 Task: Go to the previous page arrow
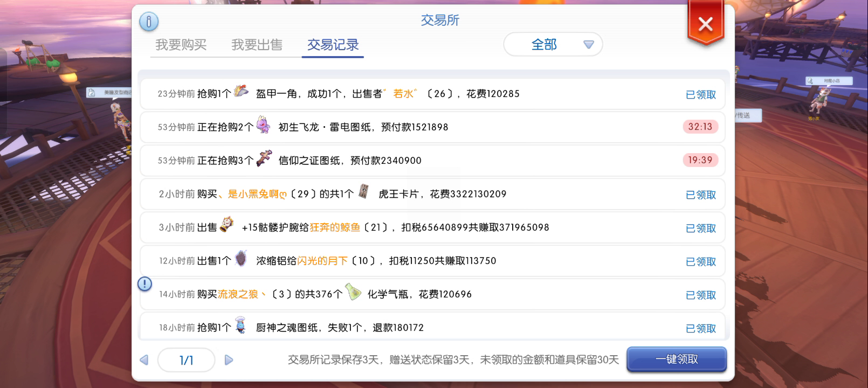point(144,360)
